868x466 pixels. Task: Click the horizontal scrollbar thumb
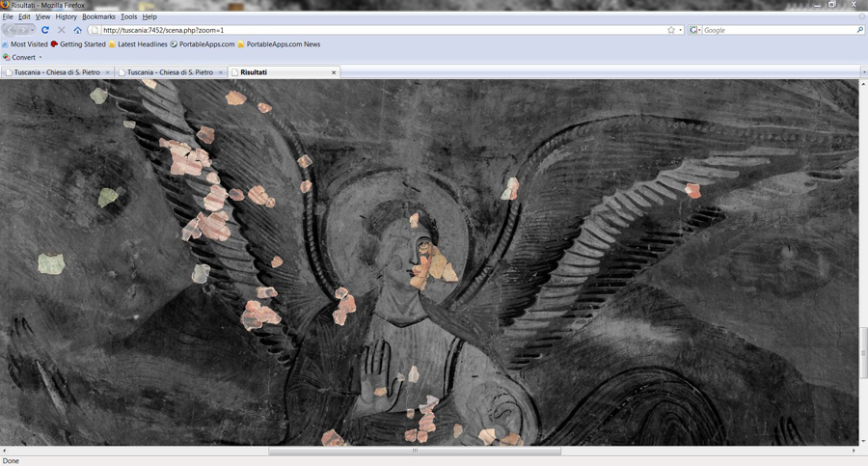415,451
